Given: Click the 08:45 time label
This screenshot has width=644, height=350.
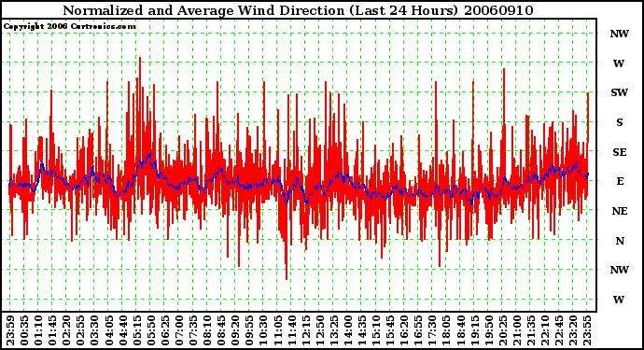Looking at the screenshot, I should tap(221, 330).
